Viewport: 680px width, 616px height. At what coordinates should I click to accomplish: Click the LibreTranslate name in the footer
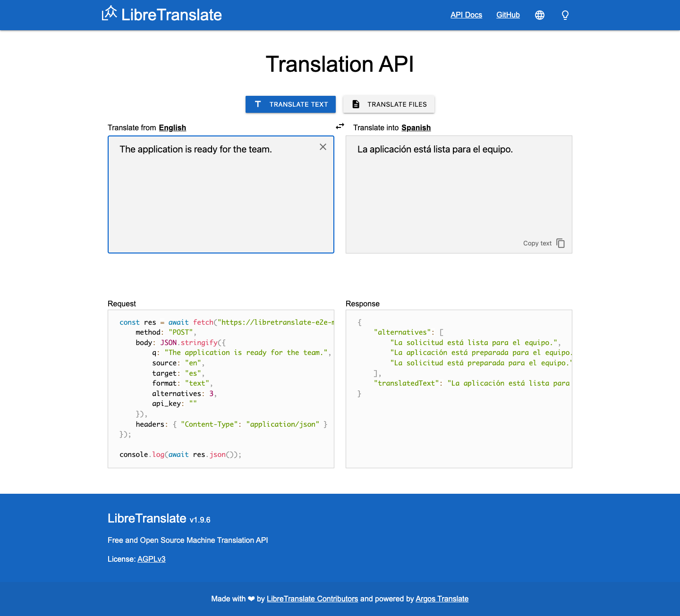coord(147,518)
